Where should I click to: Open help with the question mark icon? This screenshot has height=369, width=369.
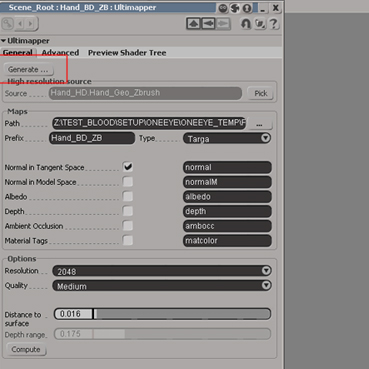click(273, 24)
